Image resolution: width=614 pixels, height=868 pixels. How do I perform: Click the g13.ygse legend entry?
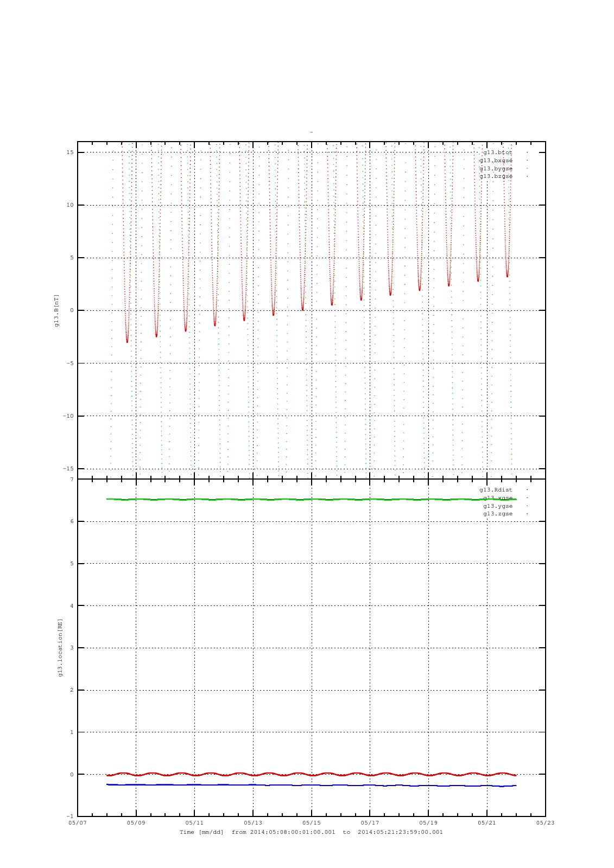tap(498, 506)
